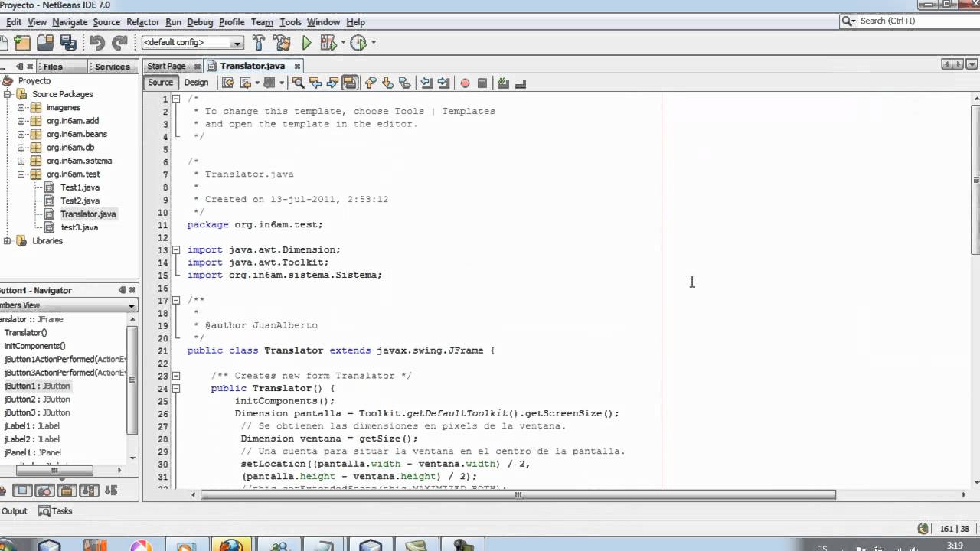
Task: Open the Tools menu
Action: (290, 22)
